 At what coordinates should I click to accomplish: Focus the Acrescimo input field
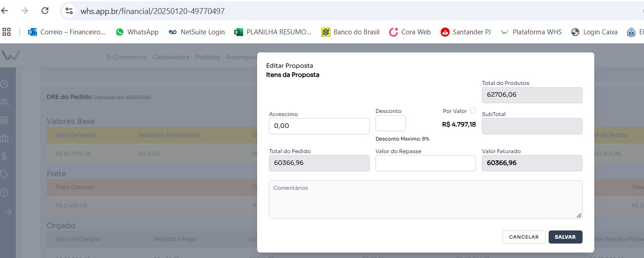319,126
